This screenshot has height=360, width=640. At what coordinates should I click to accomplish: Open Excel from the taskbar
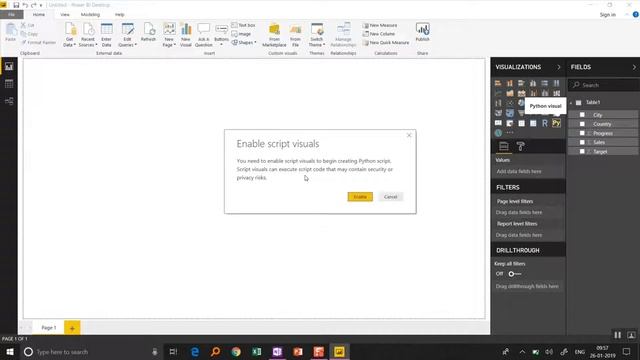257,352
